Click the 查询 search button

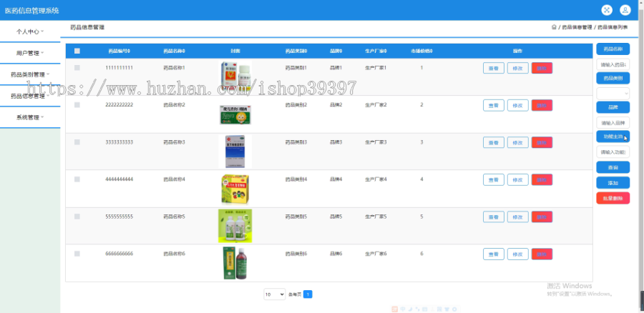point(613,167)
